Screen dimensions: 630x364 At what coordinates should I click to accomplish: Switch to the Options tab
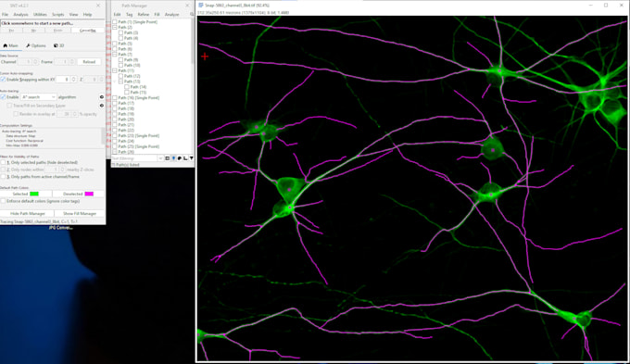click(x=36, y=45)
